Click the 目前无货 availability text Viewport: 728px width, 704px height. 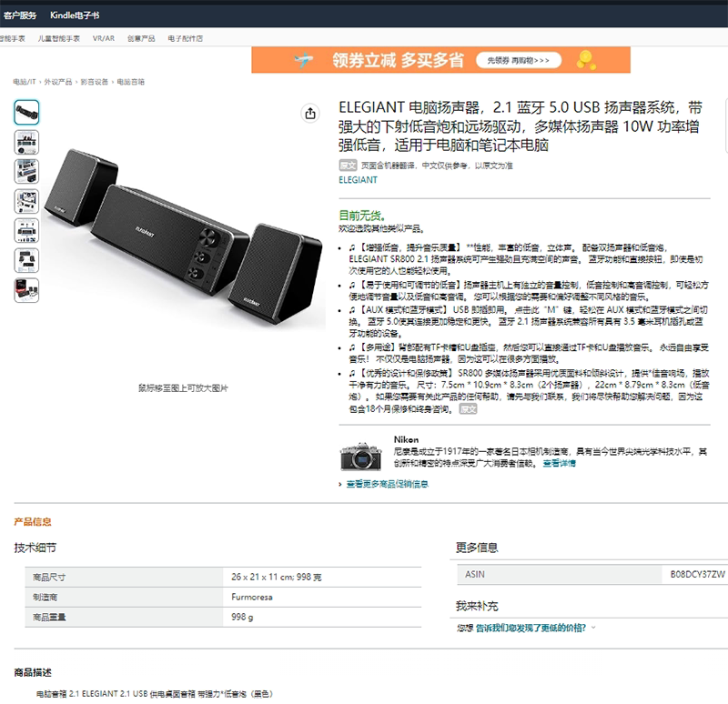(361, 216)
